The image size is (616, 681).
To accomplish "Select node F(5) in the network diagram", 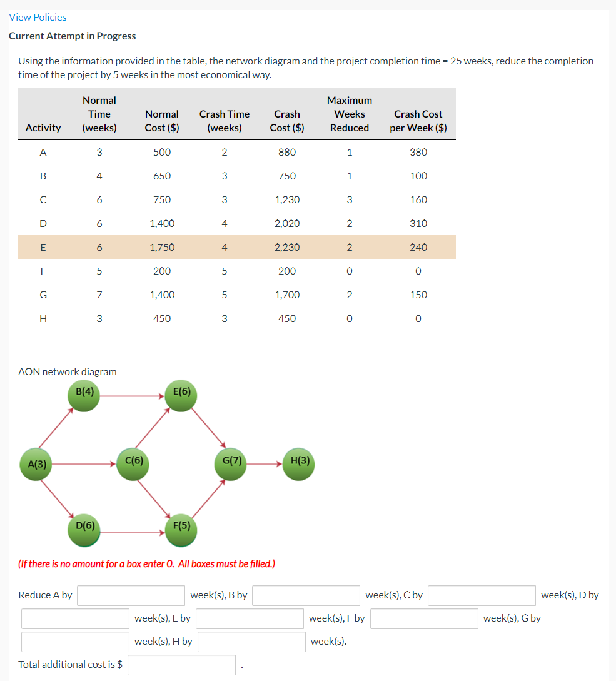I will tap(181, 530).
